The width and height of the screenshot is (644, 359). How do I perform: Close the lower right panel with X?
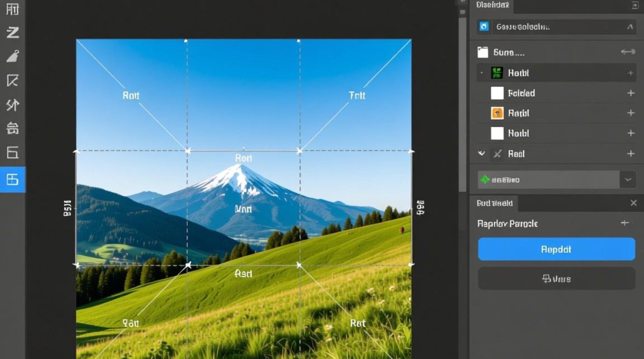coord(633,203)
